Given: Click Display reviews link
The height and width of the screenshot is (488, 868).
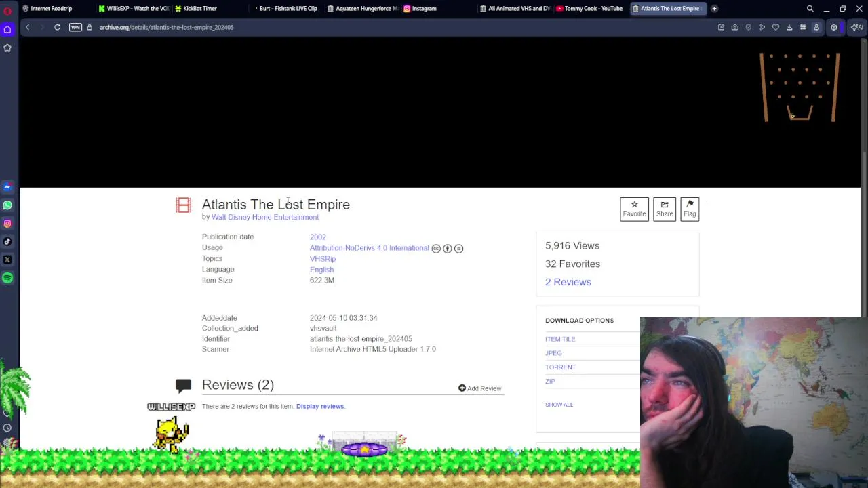Looking at the screenshot, I should [x=320, y=406].
